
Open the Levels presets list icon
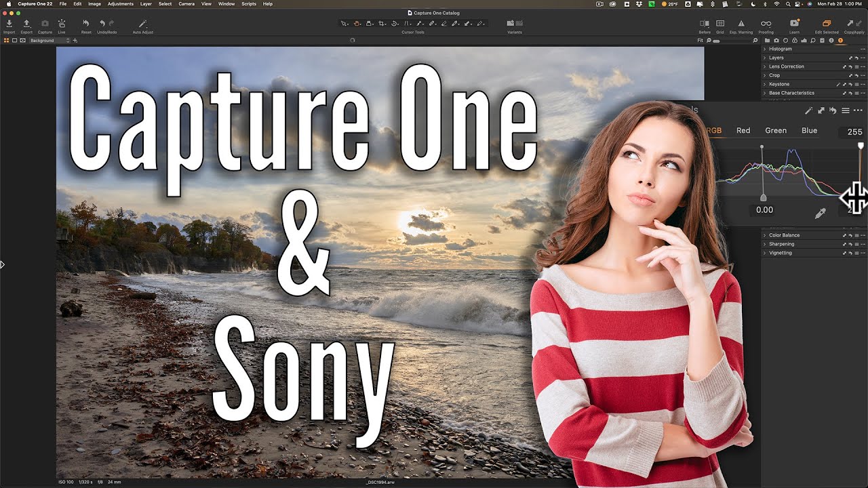click(x=846, y=110)
